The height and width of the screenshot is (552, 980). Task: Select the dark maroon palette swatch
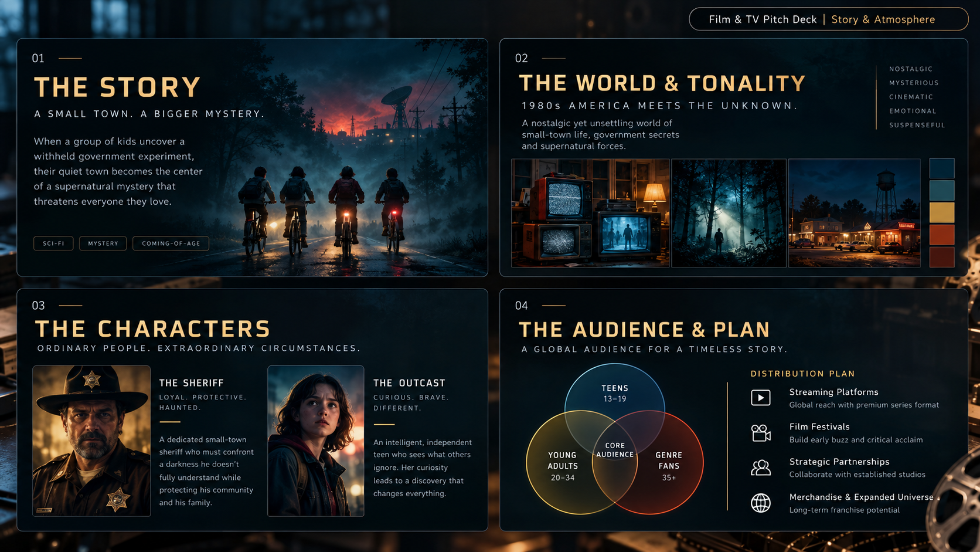[x=942, y=257]
